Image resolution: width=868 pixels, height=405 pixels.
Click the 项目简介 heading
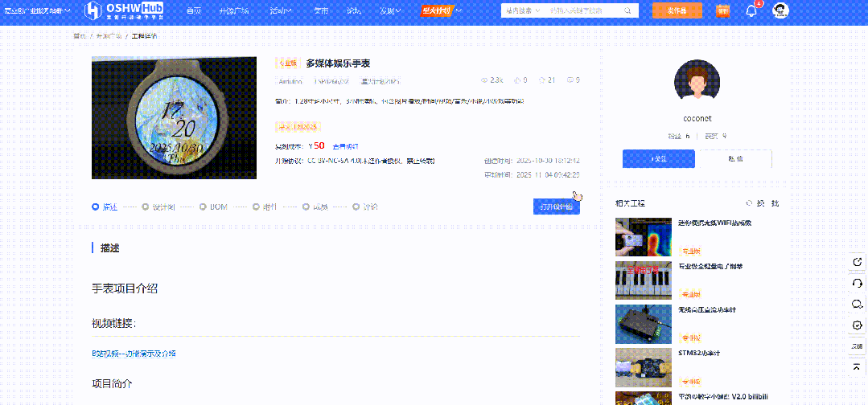tap(112, 383)
